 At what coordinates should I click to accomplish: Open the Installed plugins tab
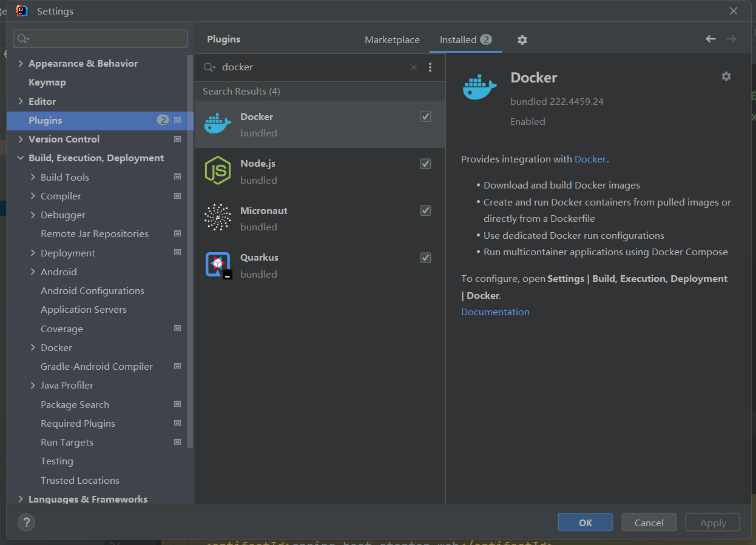[458, 39]
